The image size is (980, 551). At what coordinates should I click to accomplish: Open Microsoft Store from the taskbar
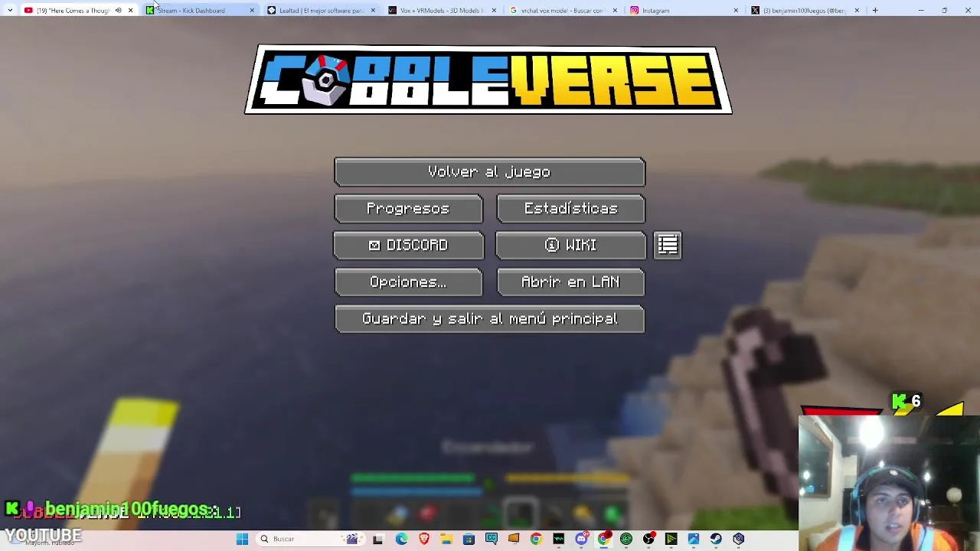469,539
